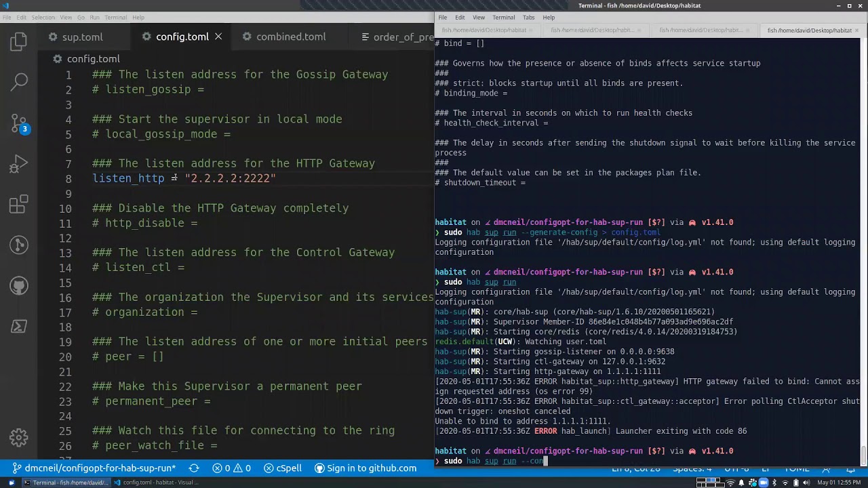This screenshot has width=868, height=488.
Task: Click the '# permanent_peer =' line
Action: (x=151, y=401)
